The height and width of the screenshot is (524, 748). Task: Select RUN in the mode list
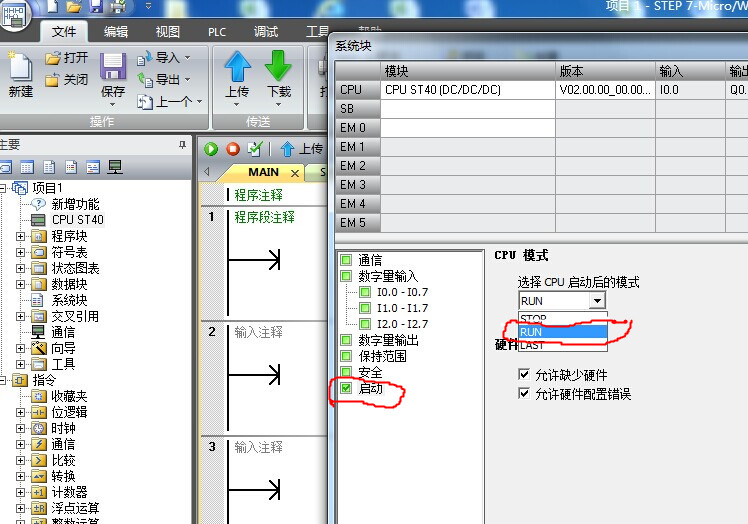pos(563,332)
